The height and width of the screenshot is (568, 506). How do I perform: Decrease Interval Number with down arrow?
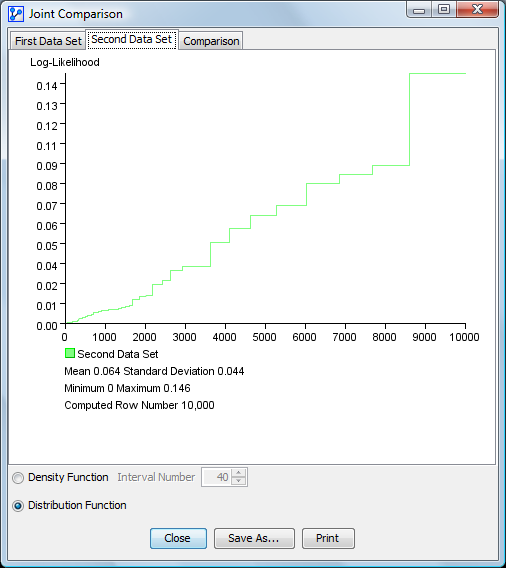[x=238, y=481]
